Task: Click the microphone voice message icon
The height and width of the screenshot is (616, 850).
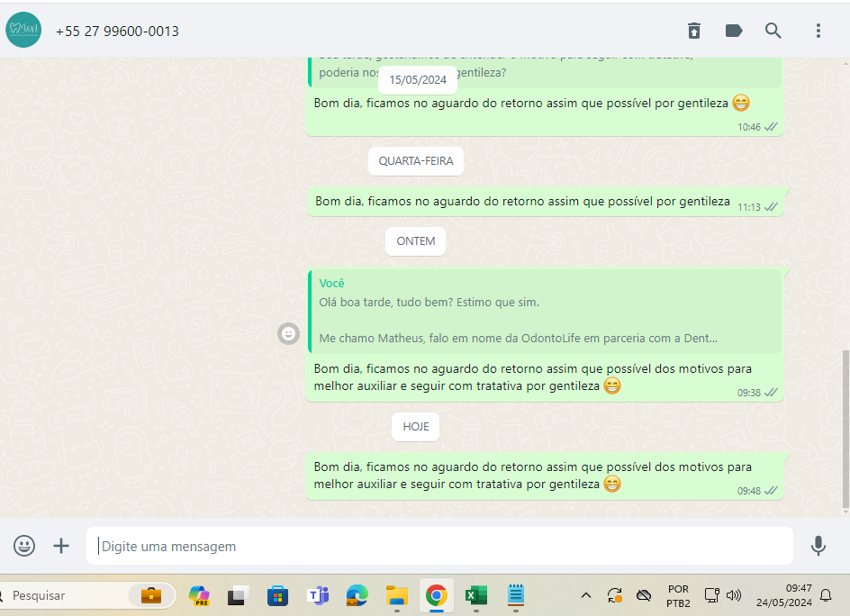Action: 818,546
